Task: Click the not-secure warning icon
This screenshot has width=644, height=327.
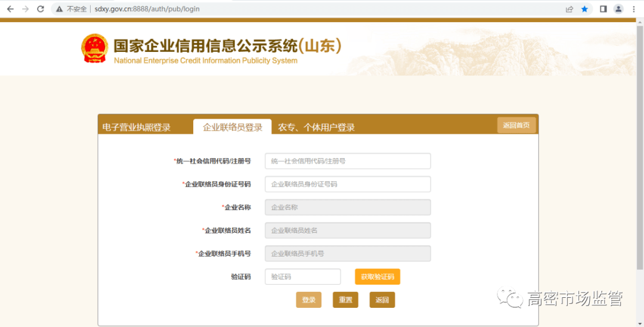Action: coord(60,9)
